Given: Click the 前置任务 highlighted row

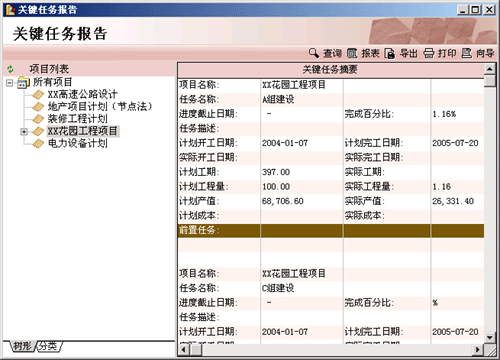Looking at the screenshot, I should [x=331, y=231].
